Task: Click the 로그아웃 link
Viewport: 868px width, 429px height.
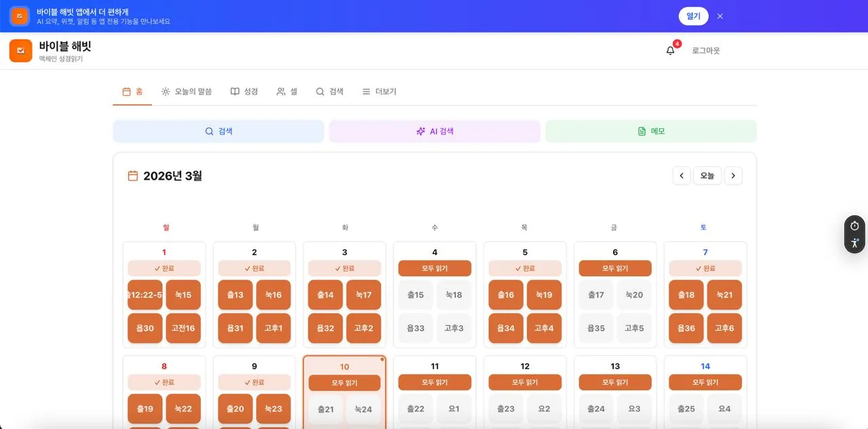Action: (706, 50)
